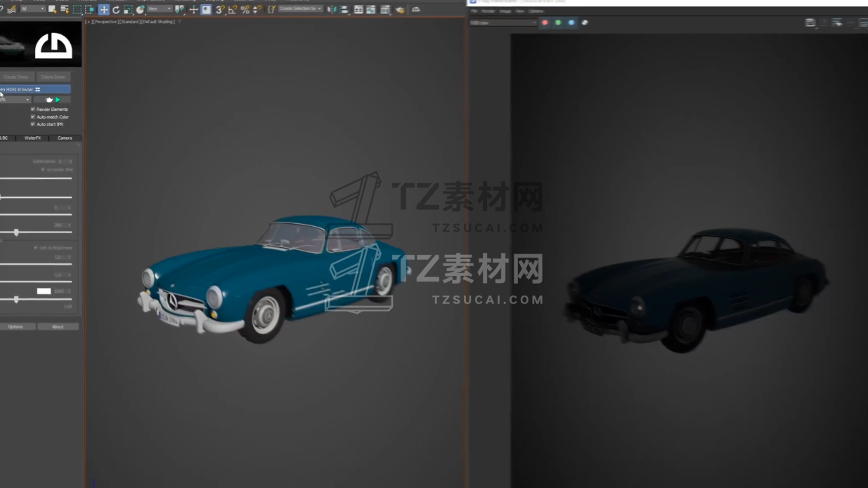Open the Scene Explorer toggle icon
This screenshot has width=868, height=488.
click(358, 9)
